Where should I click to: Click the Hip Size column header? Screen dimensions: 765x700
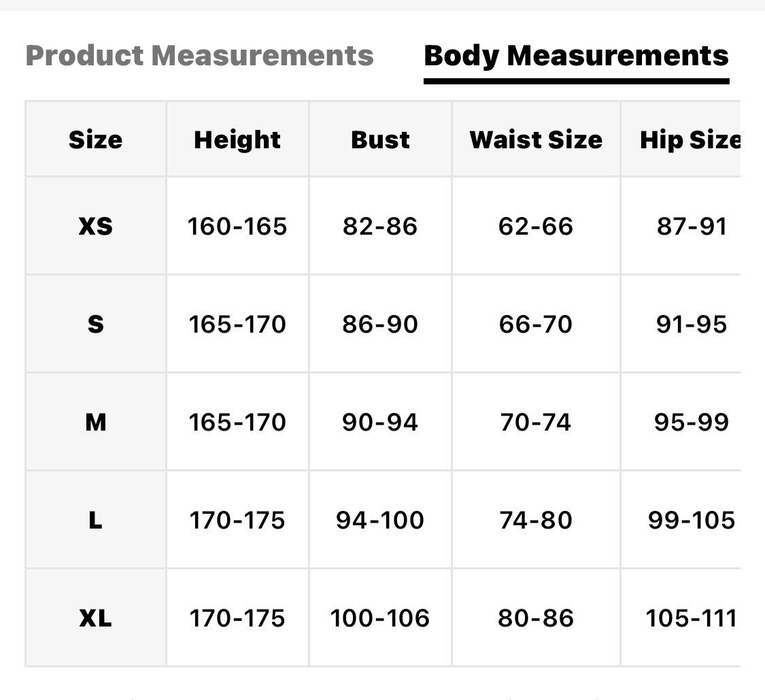tap(690, 139)
